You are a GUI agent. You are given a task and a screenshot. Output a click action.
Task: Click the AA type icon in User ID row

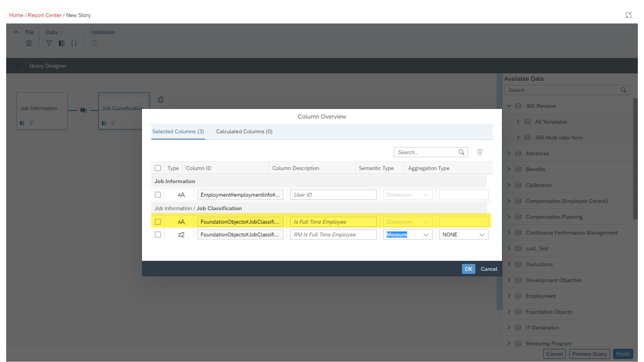[181, 195]
